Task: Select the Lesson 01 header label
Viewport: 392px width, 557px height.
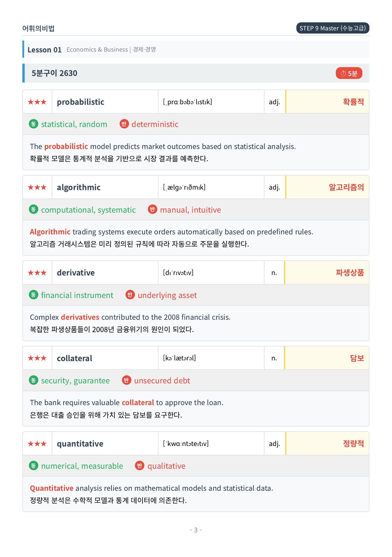Action: pyautogui.click(x=45, y=49)
